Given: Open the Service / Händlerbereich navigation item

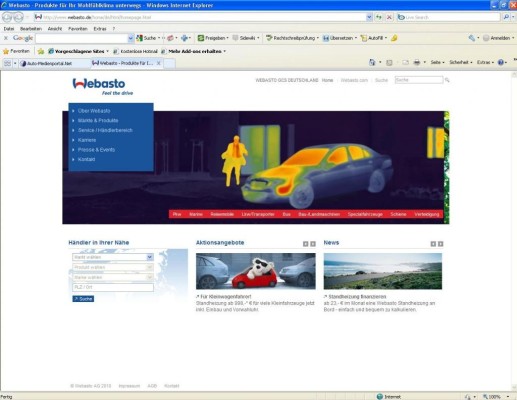Looking at the screenshot, I should 105,130.
